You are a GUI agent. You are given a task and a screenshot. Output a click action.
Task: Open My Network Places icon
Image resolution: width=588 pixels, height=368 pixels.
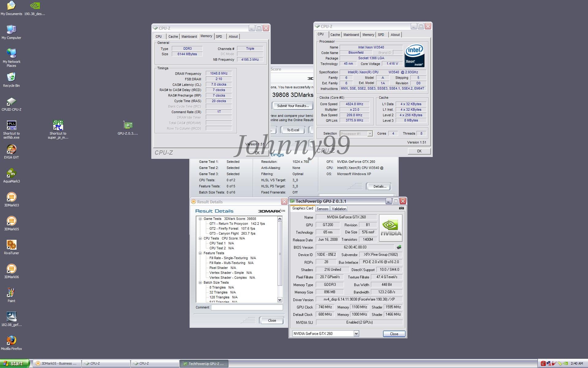tap(11, 58)
